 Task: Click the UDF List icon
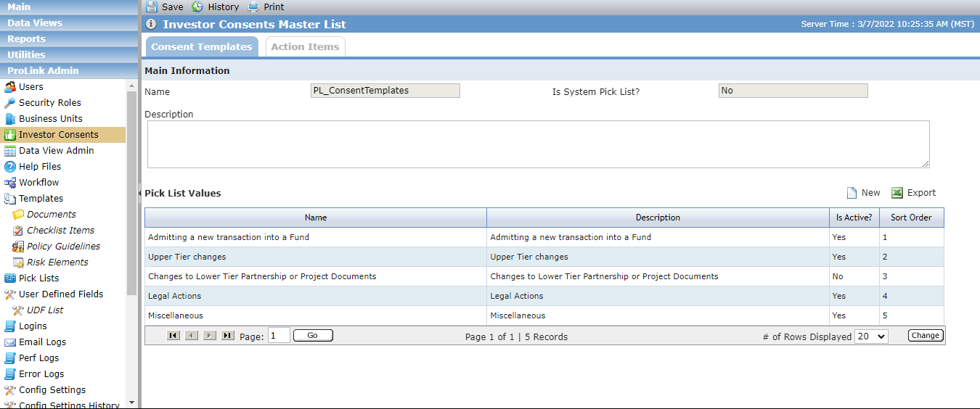18,310
